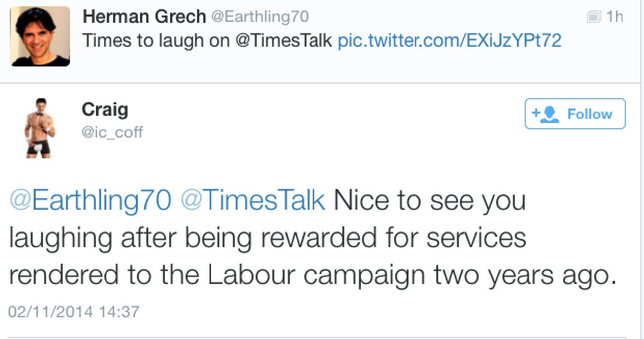The image size is (644, 339).
Task: Click the 1h tweet timestamp
Action: click(x=614, y=17)
